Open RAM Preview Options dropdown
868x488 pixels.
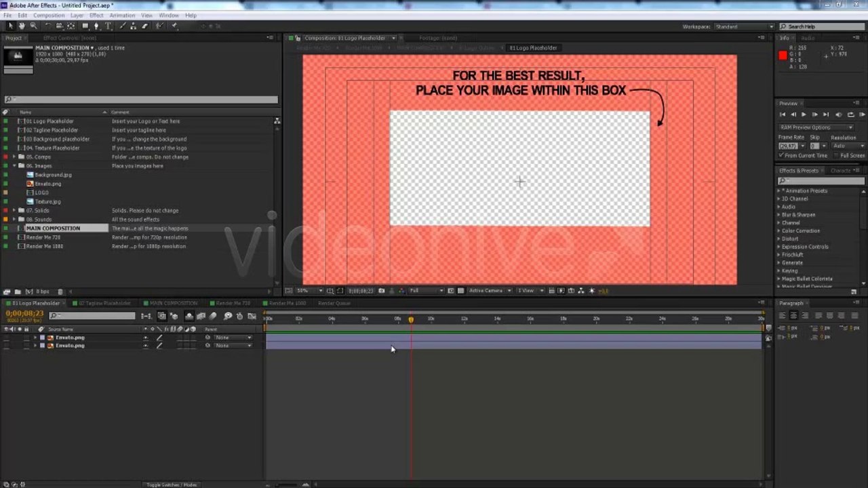point(816,127)
